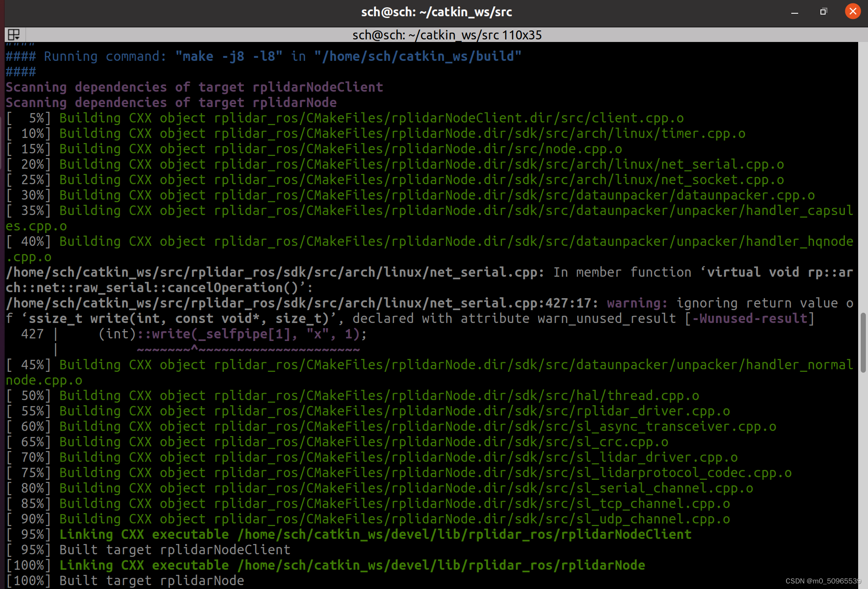Screen dimensions: 868x589
Task: Click the Running command make -j8 line
Action: tap(263, 57)
